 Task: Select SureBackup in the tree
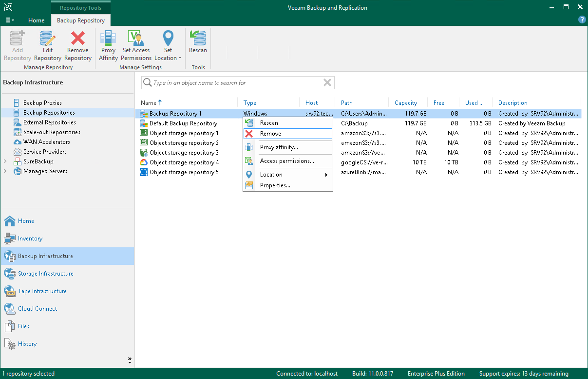coord(38,161)
